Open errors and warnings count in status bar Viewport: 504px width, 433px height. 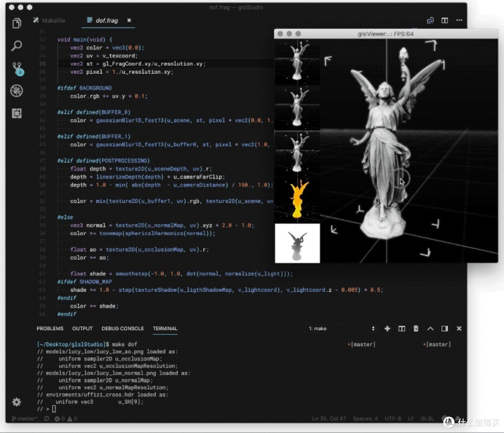coord(66,419)
